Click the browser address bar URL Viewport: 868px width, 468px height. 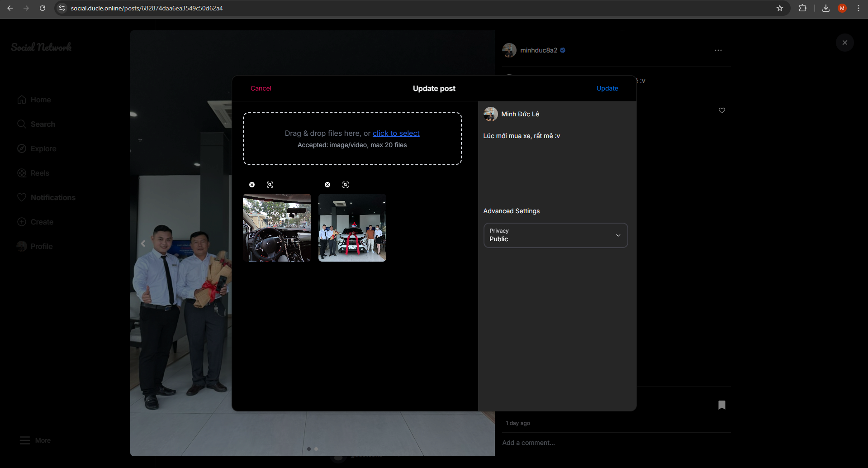point(147,8)
